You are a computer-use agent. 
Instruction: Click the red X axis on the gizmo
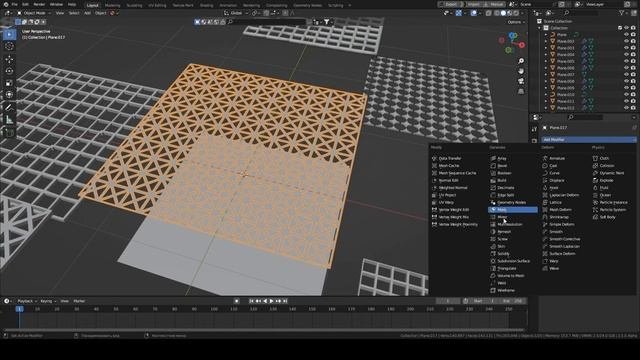[x=522, y=45]
